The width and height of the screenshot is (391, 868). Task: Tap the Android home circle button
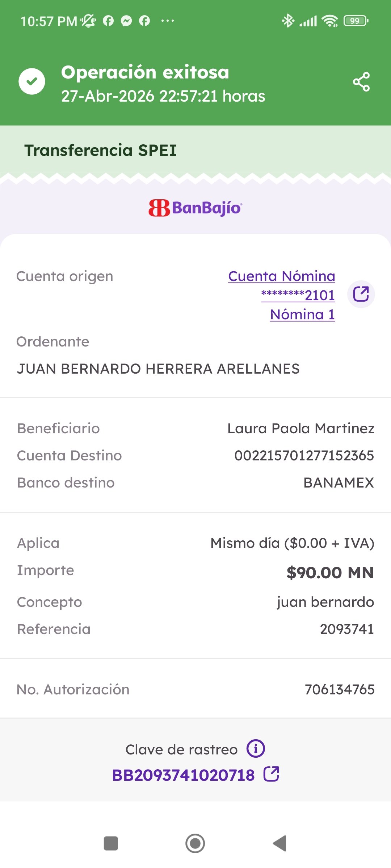[195, 843]
